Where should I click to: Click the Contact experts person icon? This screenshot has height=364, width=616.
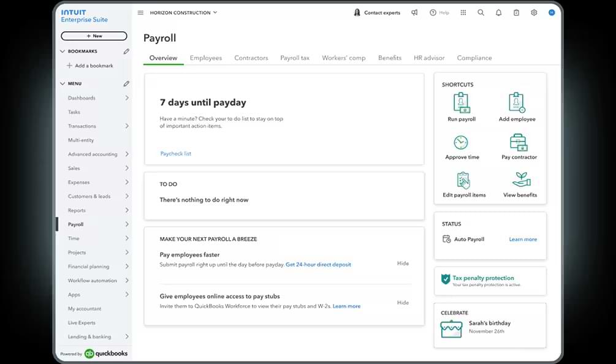(357, 13)
